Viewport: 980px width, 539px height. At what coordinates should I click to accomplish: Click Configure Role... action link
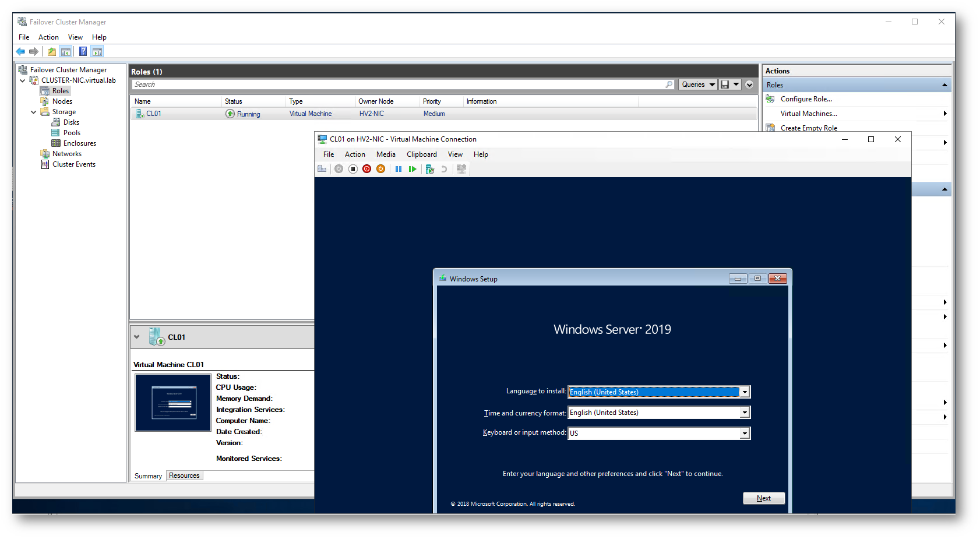point(806,99)
